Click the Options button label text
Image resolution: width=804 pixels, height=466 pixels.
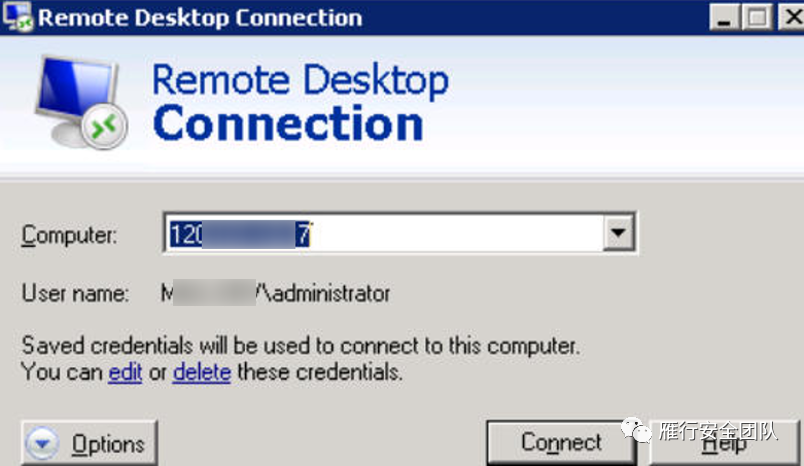[108, 444]
